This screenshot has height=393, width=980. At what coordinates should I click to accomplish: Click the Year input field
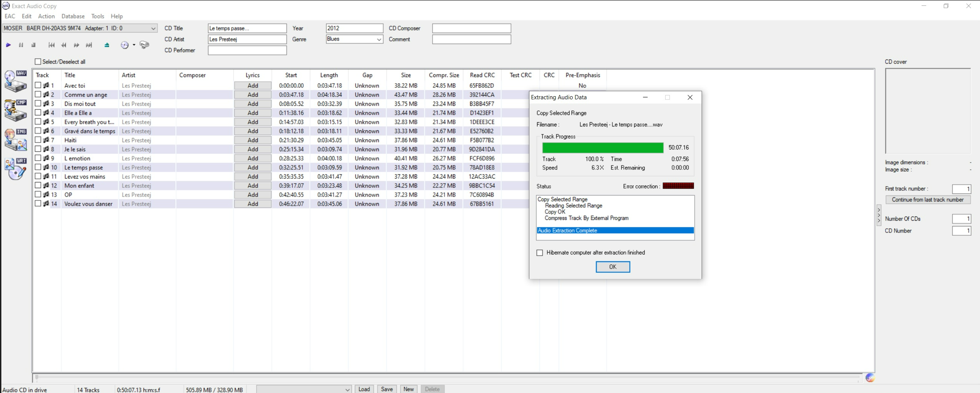click(x=354, y=28)
